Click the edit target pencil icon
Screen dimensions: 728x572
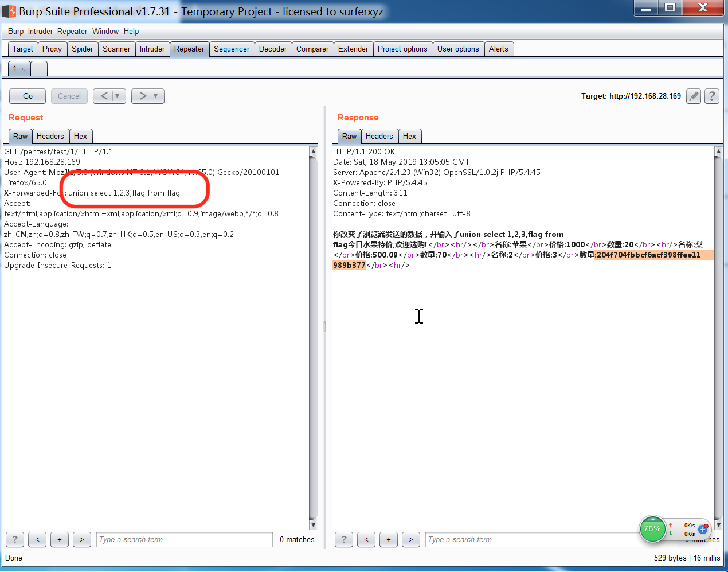coord(694,96)
